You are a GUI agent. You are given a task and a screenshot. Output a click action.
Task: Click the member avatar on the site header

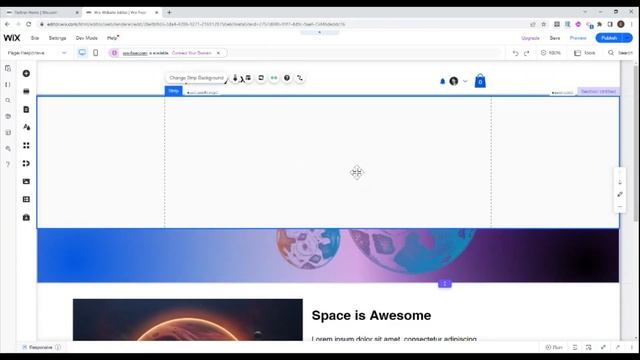coord(453,81)
